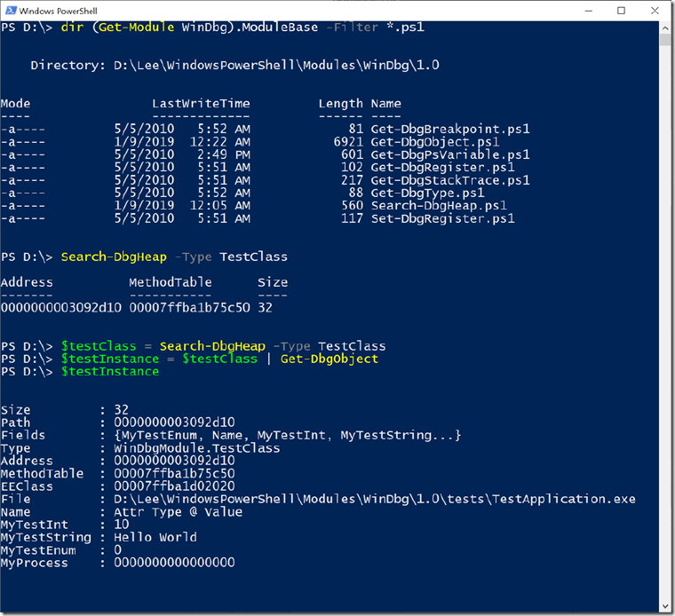Click MethodTable value in Search-DbgHeap table row
This screenshot has width=675, height=616.
pyautogui.click(x=189, y=308)
